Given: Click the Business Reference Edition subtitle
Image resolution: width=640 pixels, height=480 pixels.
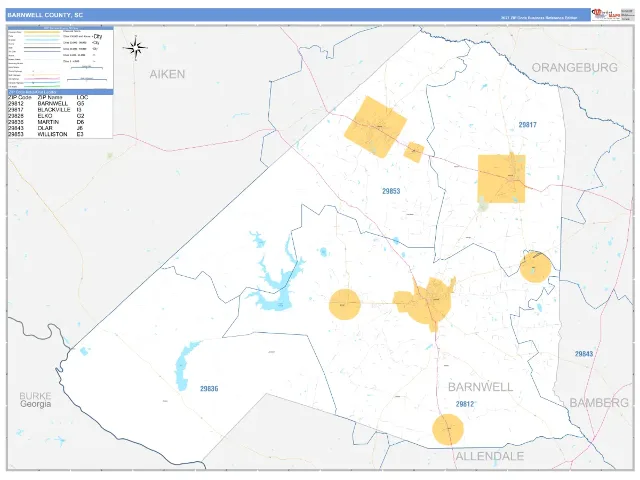Looking at the screenshot, I should 539,18.
